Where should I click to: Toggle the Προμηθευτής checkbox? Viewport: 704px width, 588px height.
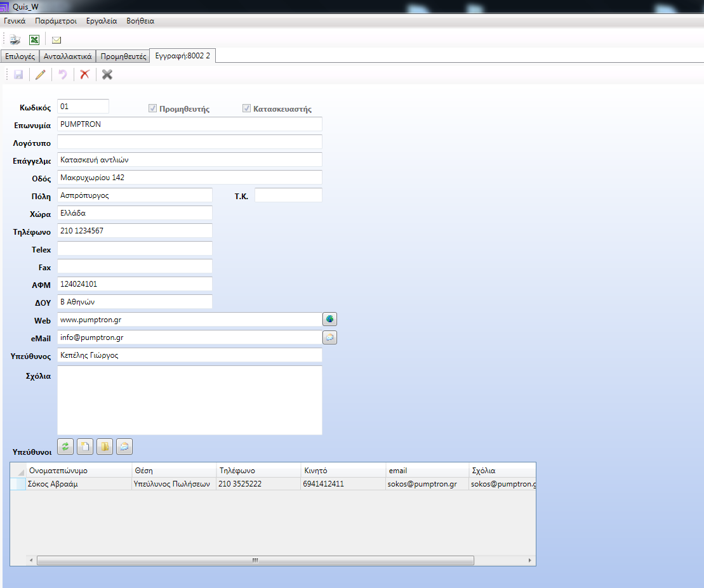[152, 108]
